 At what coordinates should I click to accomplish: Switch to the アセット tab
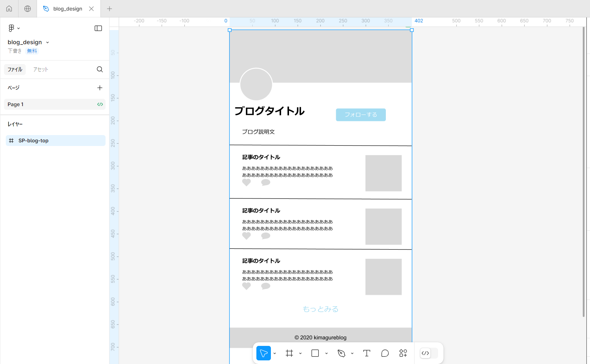pos(41,70)
